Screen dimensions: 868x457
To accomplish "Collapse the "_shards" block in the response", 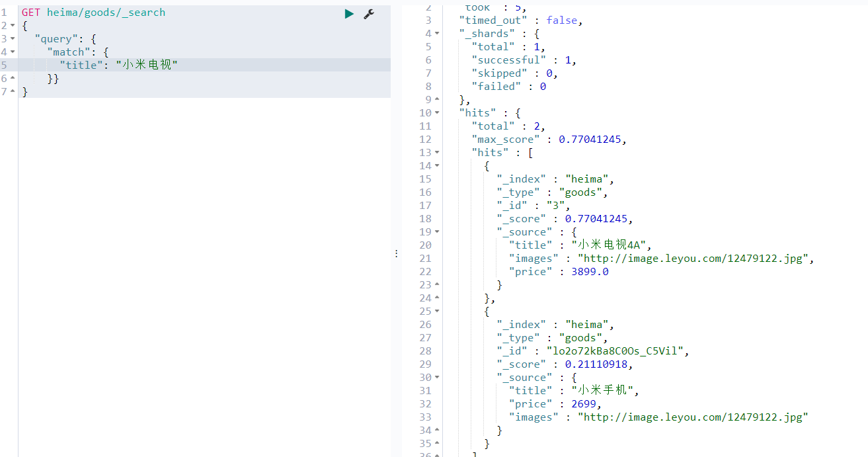I will pyautogui.click(x=437, y=33).
